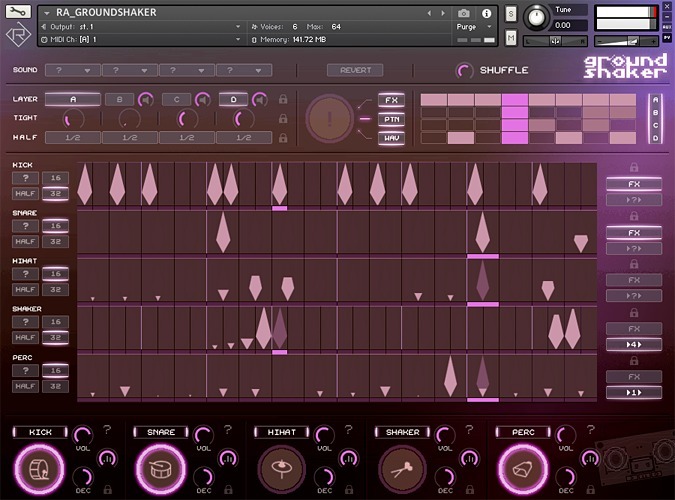Open the first SOUND dropdown
Screen dimensions: 675x500
[x=73, y=70]
